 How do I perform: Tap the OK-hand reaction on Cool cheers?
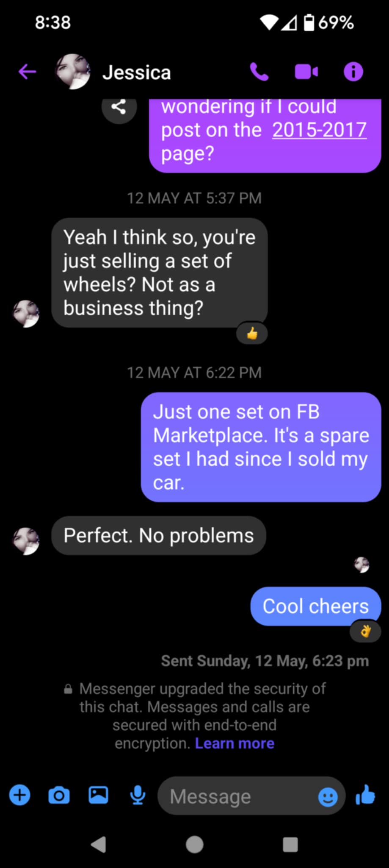click(365, 632)
